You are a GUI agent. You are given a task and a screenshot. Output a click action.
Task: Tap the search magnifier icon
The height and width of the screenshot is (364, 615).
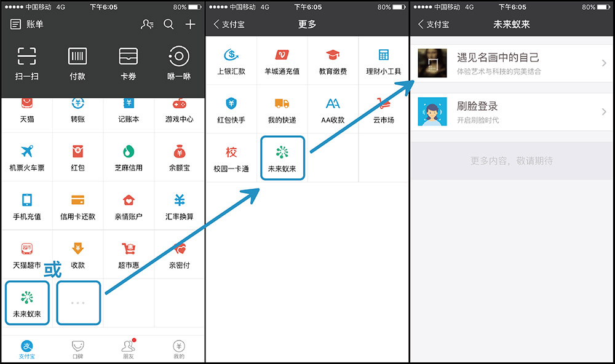(x=169, y=25)
